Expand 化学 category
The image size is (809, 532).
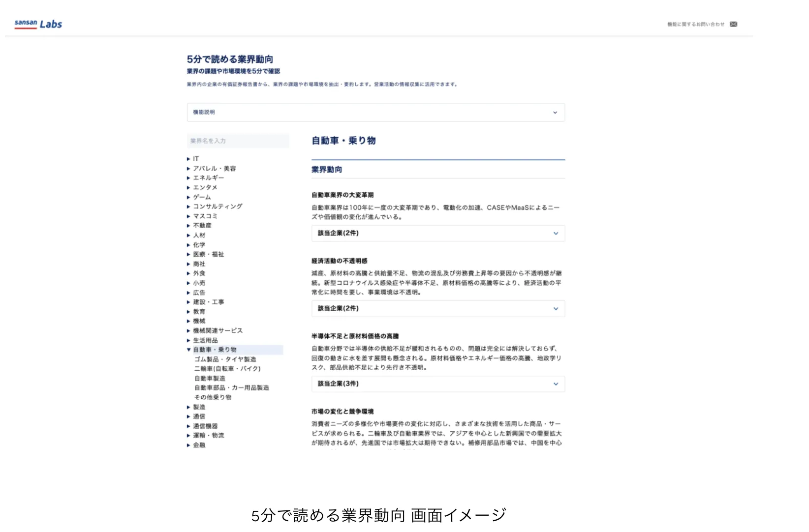click(x=196, y=245)
